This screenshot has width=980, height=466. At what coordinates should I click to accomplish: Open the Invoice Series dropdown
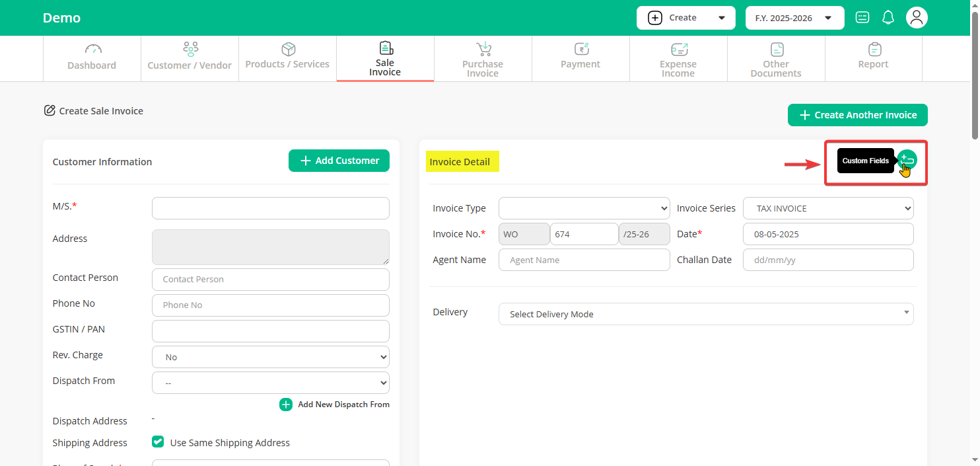[x=828, y=208]
